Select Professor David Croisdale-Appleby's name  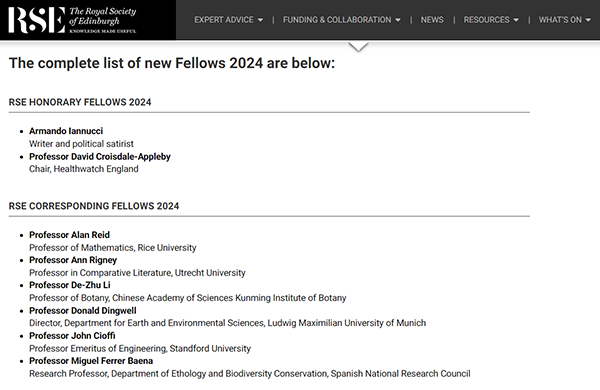coord(100,157)
